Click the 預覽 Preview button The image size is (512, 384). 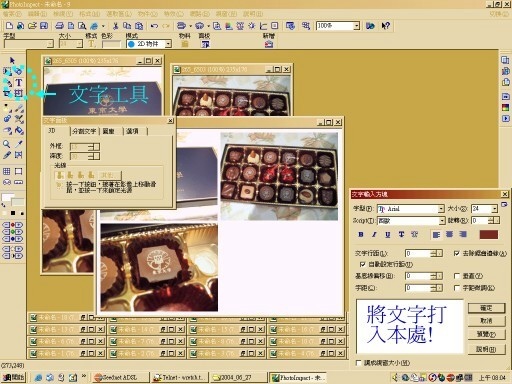pos(486,334)
